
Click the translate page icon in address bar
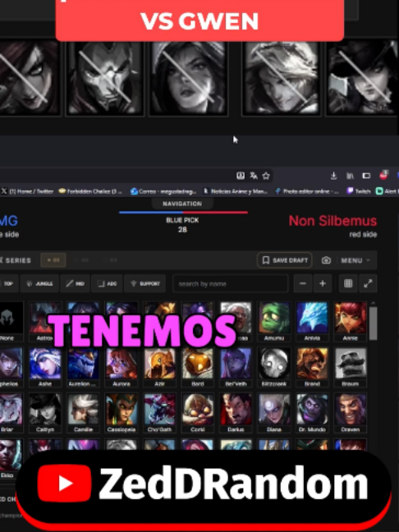click(x=254, y=176)
